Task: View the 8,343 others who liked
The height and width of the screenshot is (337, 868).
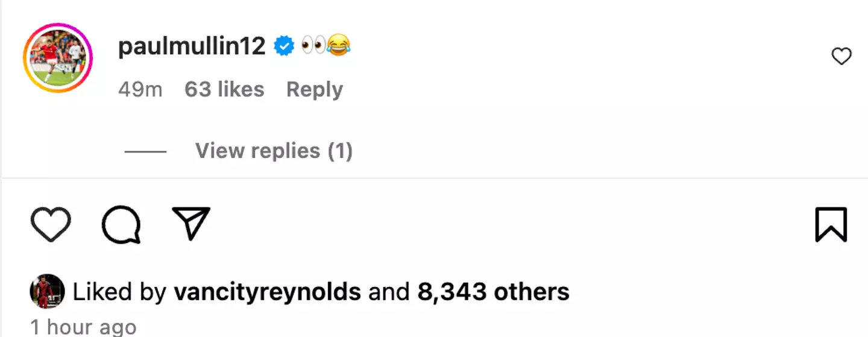Action: coord(493,292)
